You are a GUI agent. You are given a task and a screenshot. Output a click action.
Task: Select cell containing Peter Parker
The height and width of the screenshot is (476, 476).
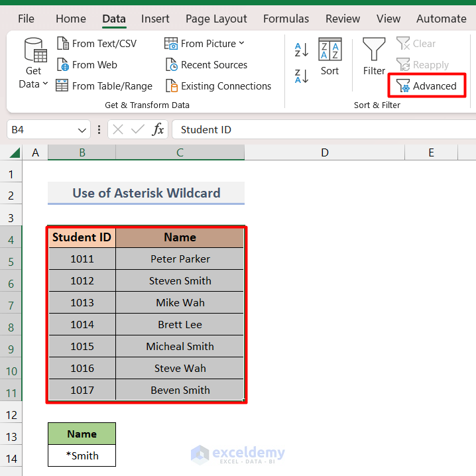[x=180, y=259]
